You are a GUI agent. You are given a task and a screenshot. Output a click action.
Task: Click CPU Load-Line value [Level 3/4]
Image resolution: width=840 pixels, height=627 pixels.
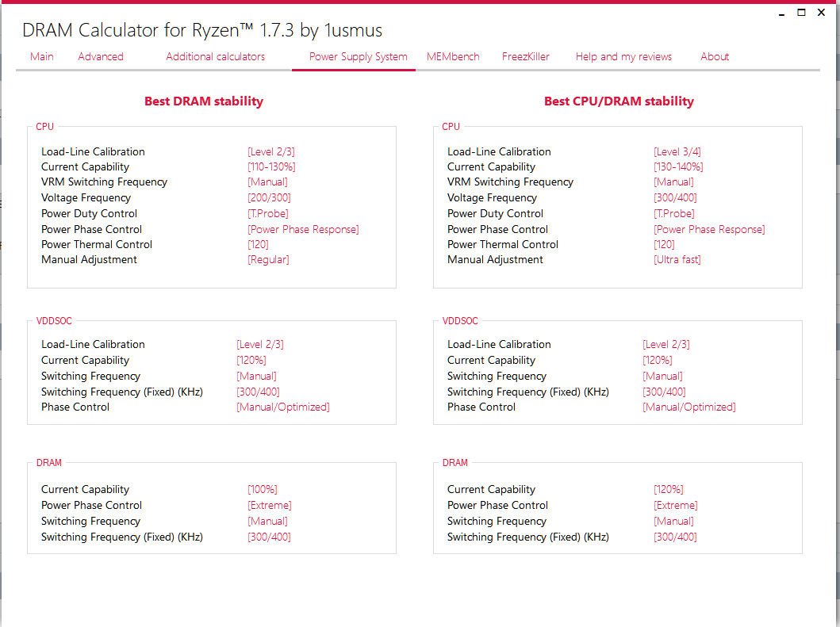[x=677, y=152]
